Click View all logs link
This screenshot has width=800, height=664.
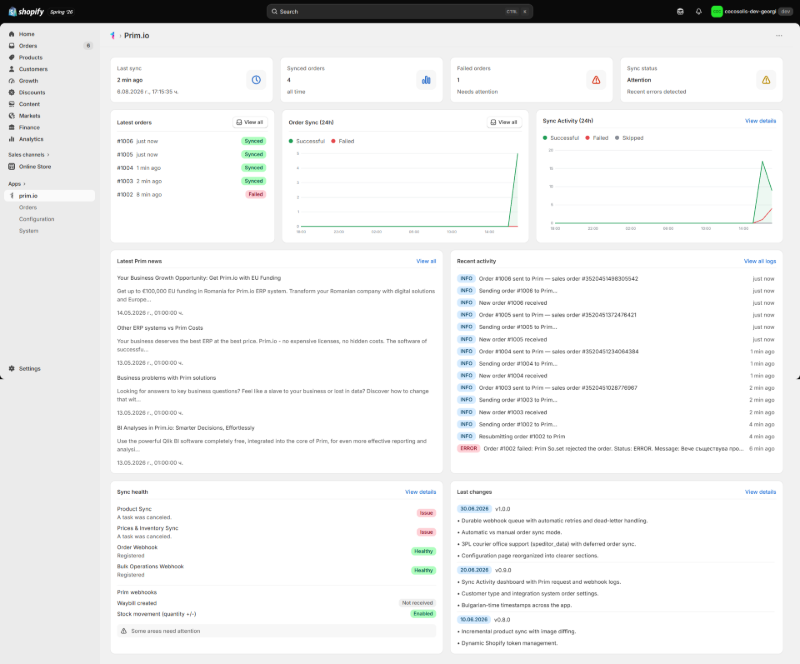point(760,261)
